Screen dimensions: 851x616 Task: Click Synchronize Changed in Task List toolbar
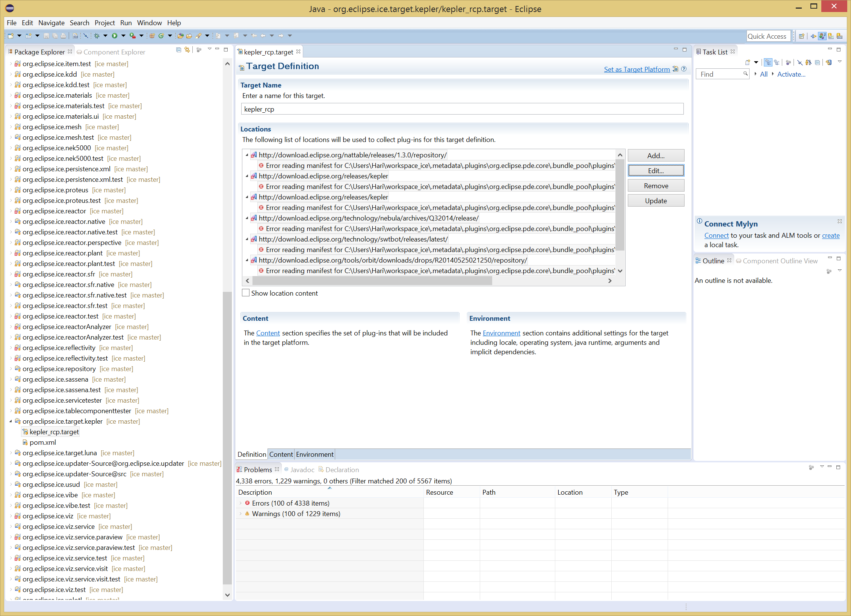[828, 62]
